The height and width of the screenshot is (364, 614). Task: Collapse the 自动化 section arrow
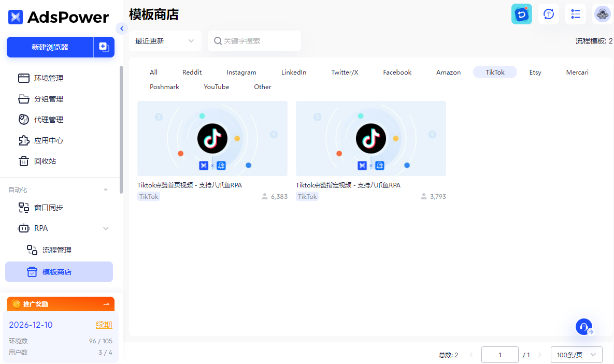pyautogui.click(x=105, y=190)
